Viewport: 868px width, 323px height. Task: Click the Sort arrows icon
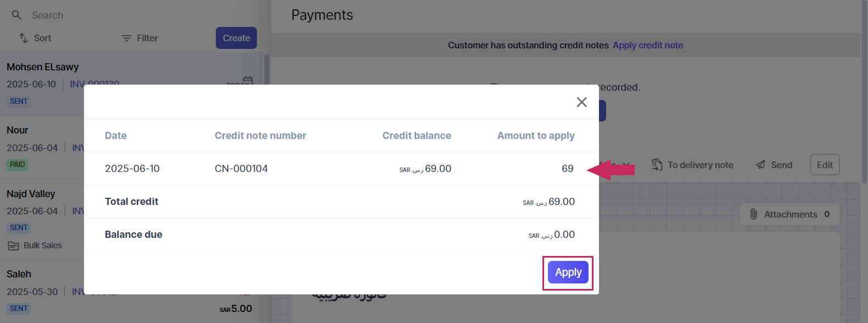click(23, 38)
